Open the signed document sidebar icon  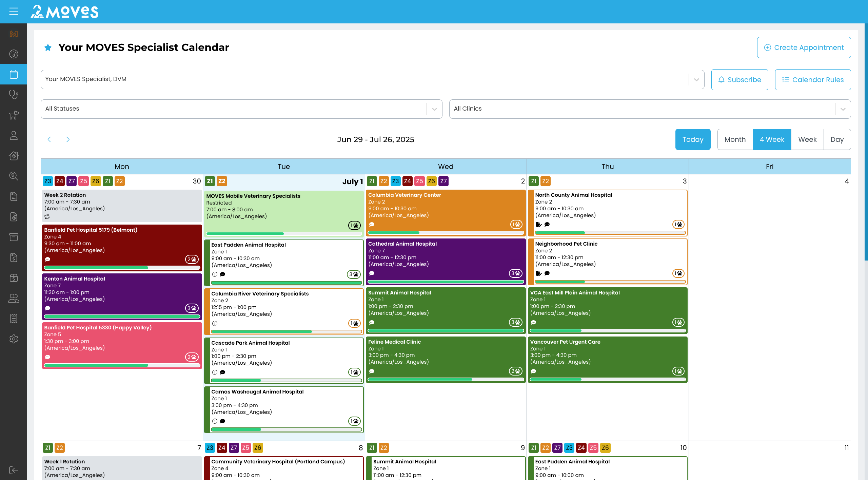[14, 196]
